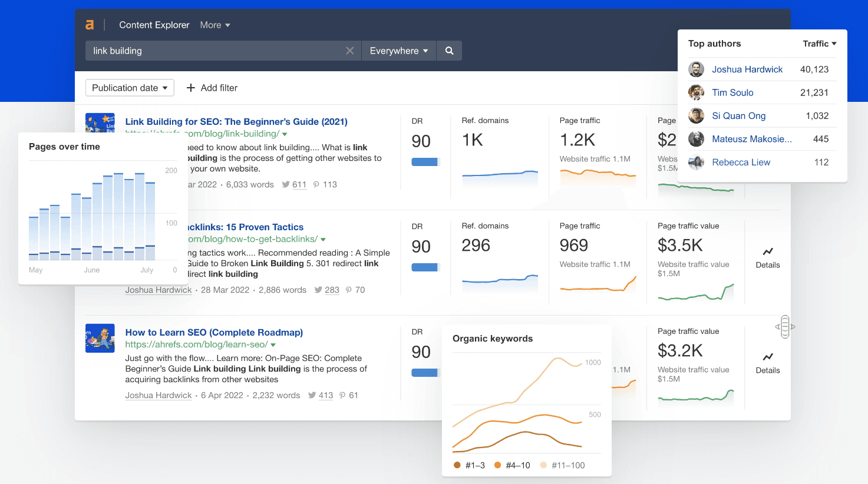
Task: Click 21,231 traffic value
Action: point(814,92)
